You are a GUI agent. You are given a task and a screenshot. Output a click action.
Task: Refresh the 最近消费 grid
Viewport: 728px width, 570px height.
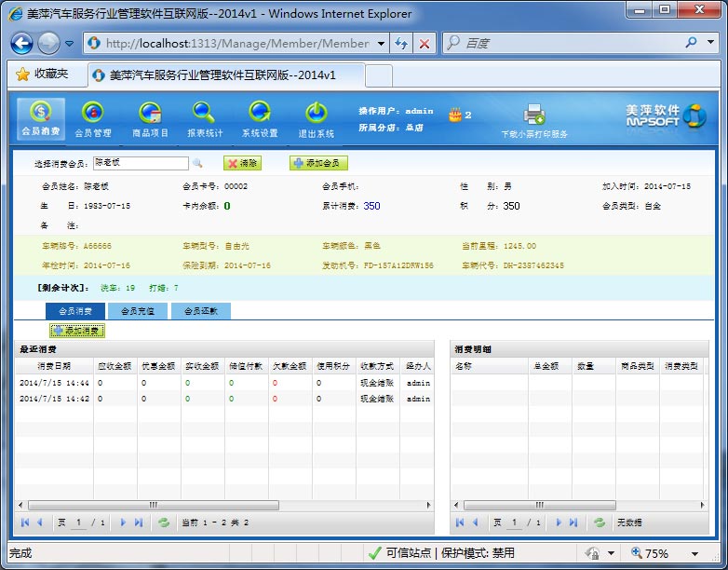[x=165, y=523]
